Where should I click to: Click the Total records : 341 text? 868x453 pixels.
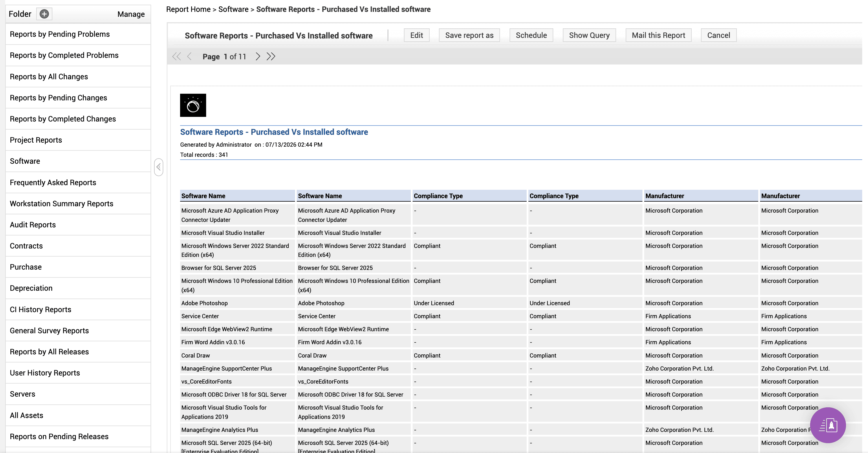click(204, 155)
